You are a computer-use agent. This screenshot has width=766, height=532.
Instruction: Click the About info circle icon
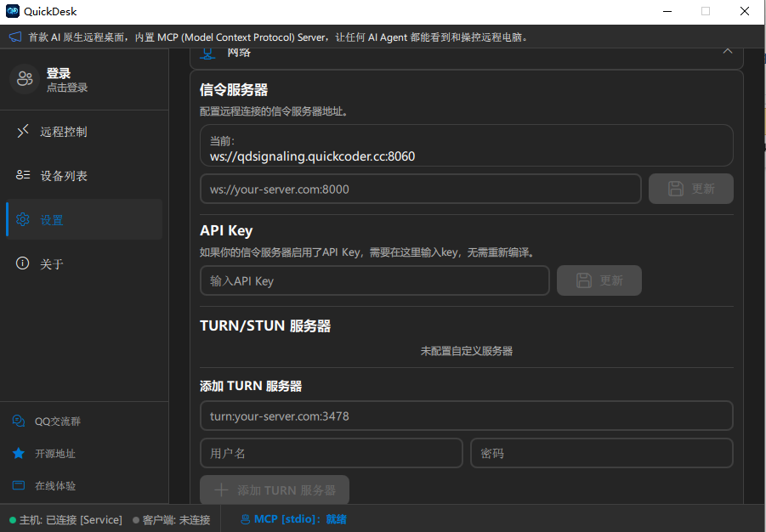pyautogui.click(x=22, y=263)
